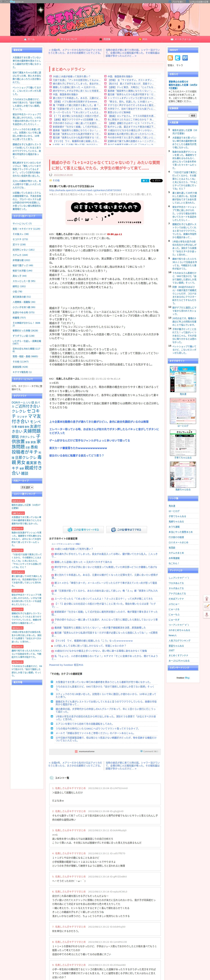Open category カチムカ (164)
Image resolution: width=210 pixels, height=980 pixels.
(20, 255)
